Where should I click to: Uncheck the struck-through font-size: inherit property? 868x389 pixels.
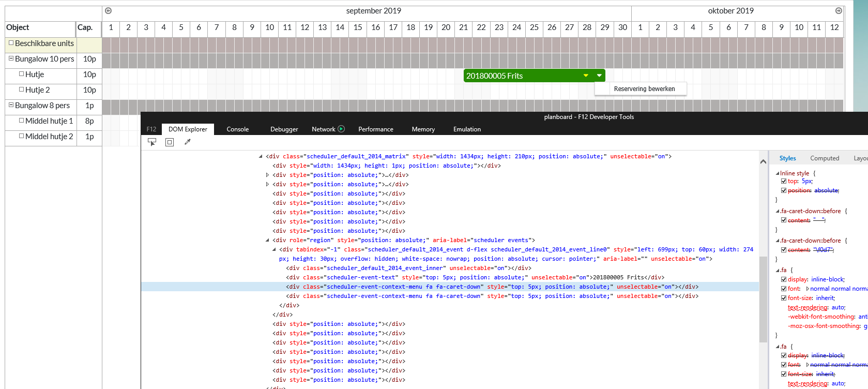click(784, 374)
